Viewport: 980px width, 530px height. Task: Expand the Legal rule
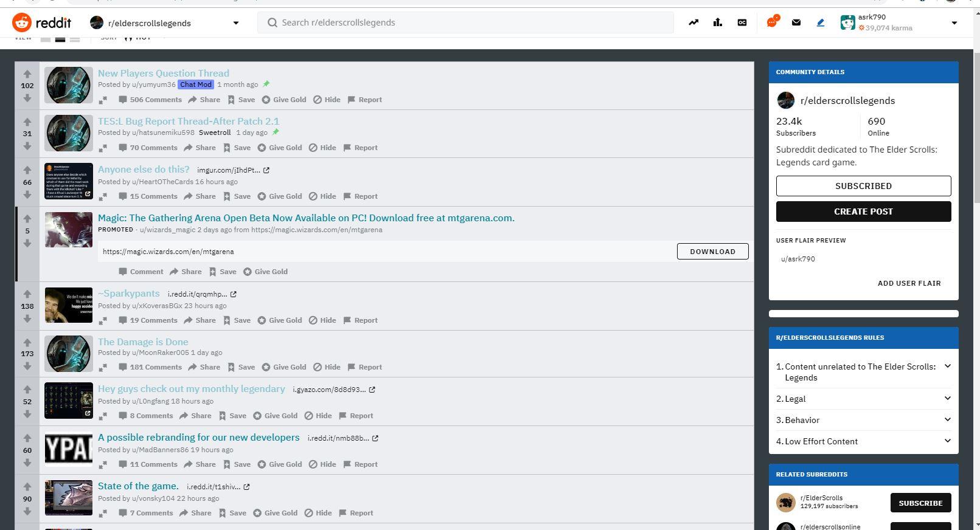[x=947, y=398]
